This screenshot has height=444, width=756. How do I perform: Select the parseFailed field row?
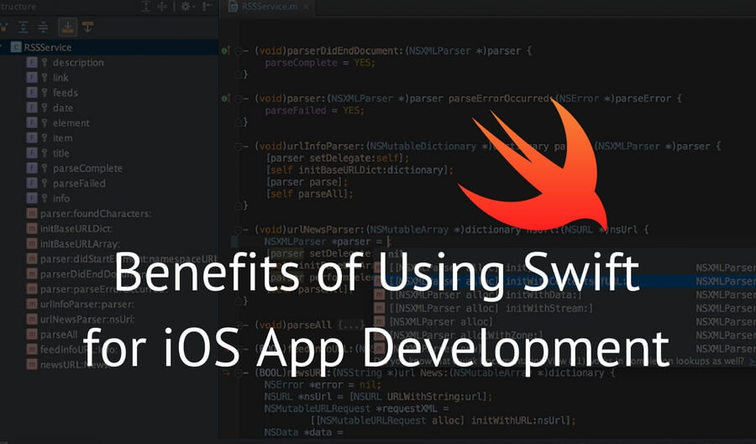click(109, 183)
